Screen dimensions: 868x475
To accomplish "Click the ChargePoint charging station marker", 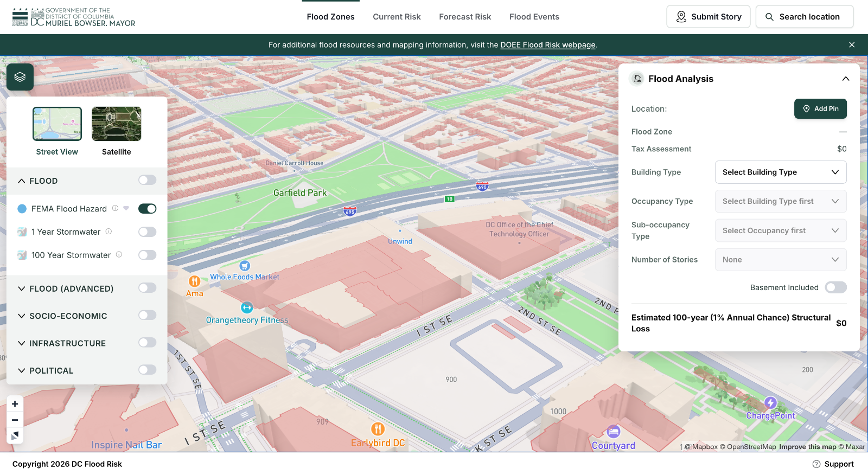I will (x=770, y=403).
